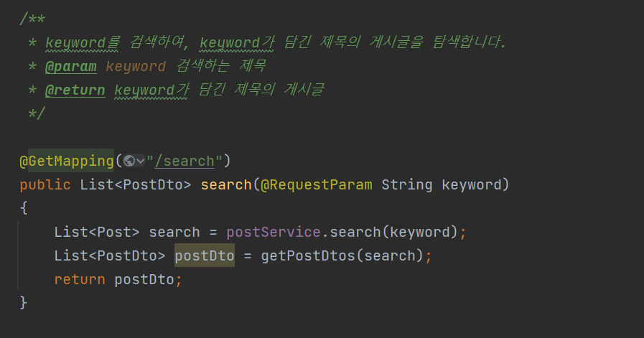Click the String keyword parameter type
644x338 pixels.
(406, 185)
